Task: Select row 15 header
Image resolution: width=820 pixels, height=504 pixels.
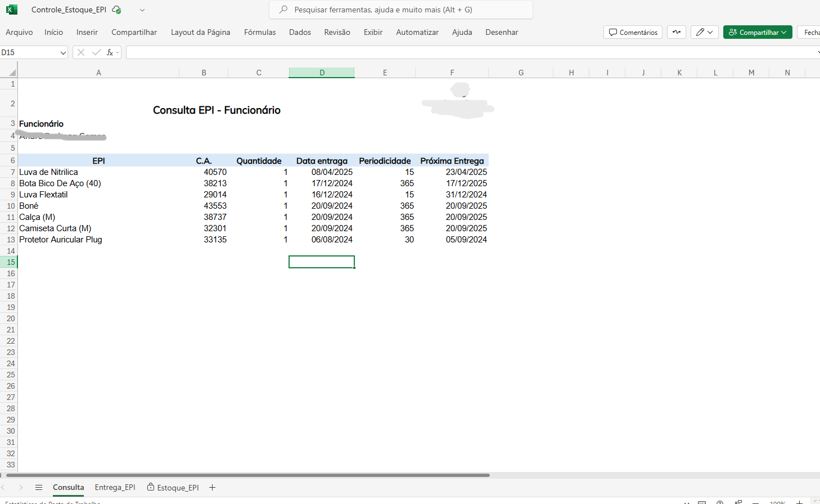Action: tap(9, 262)
